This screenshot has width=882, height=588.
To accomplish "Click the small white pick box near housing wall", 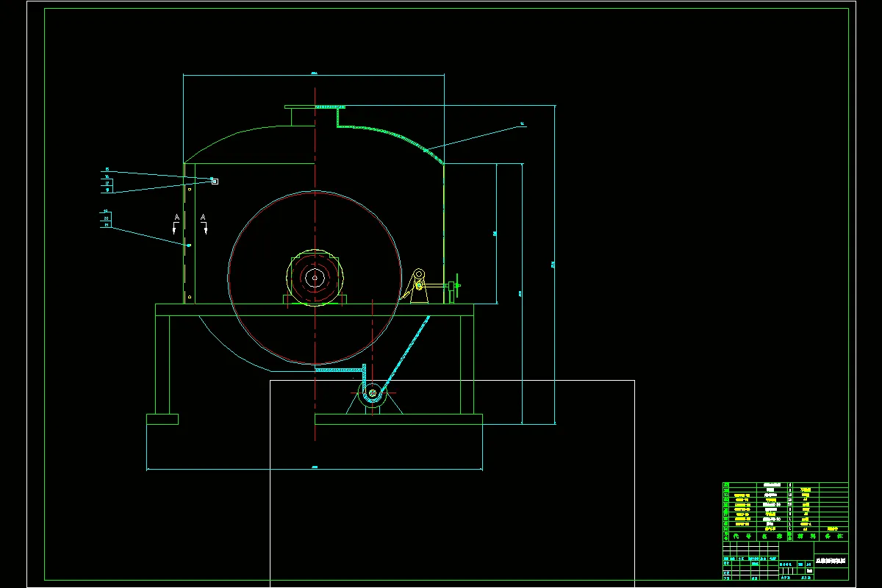I will pos(215,181).
